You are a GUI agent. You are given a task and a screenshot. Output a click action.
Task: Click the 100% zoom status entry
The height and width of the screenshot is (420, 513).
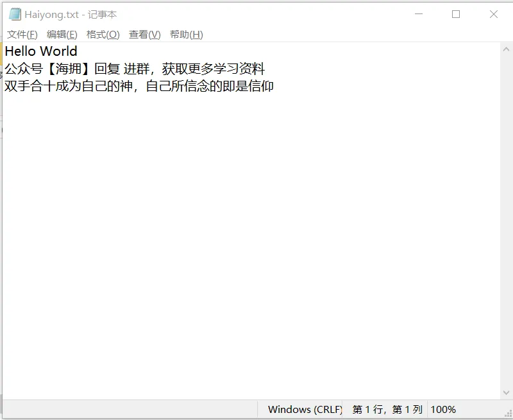pyautogui.click(x=443, y=410)
